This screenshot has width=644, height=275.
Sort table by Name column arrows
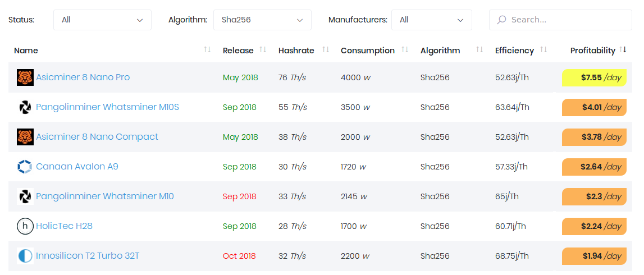tap(207, 49)
